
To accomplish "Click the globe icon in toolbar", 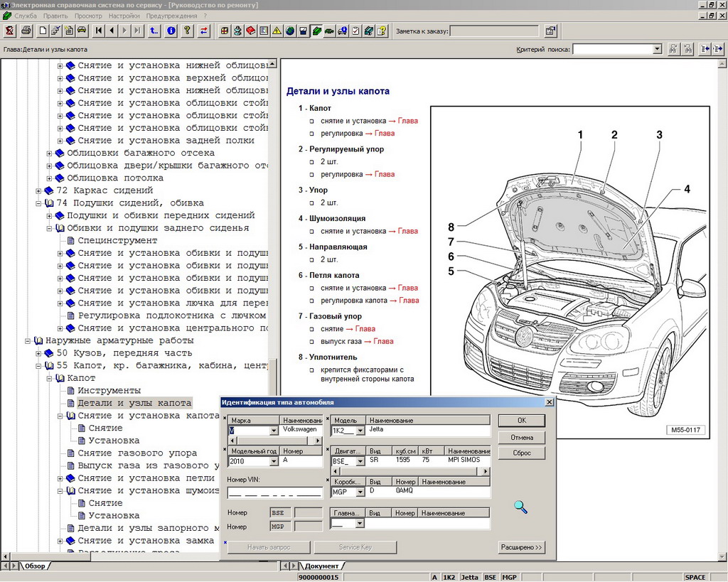I will pos(290,31).
